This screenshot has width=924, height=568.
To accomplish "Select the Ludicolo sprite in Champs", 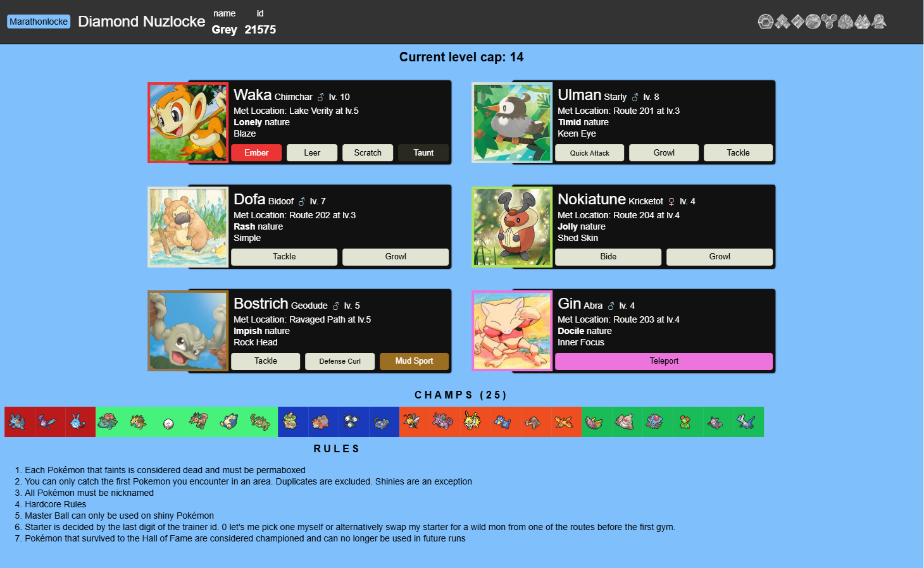I will [x=293, y=422].
